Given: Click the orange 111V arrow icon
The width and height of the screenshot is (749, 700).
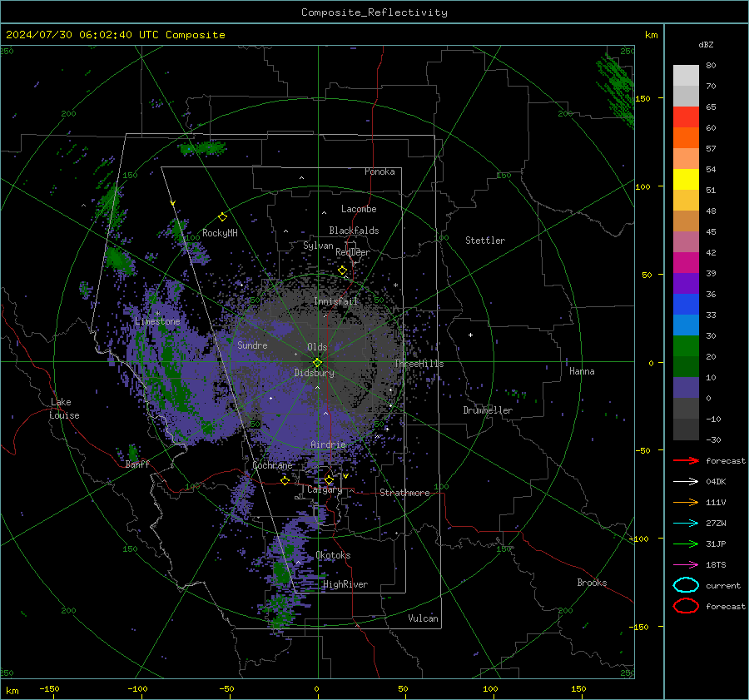Looking at the screenshot, I should pos(686,502).
